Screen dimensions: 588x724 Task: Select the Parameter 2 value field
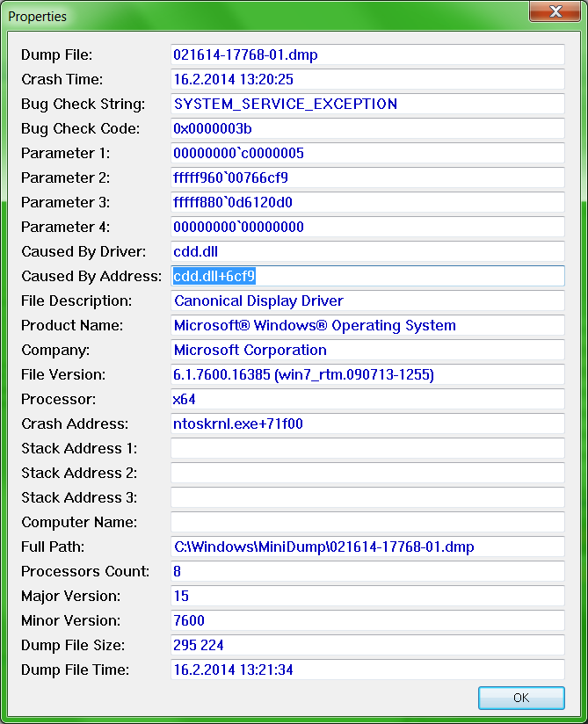(367, 177)
